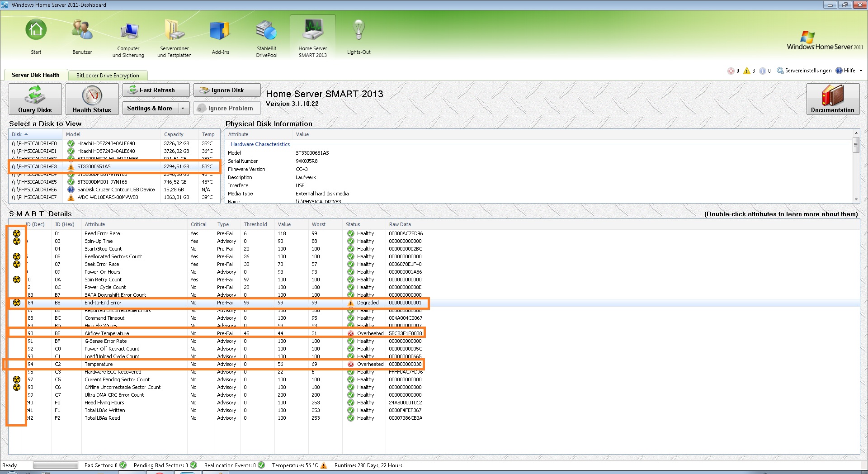Open the Benutzer users section

[82, 36]
